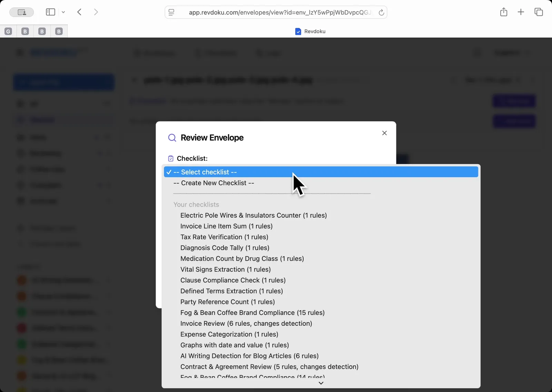Switch to the Revdoku tab
The width and height of the screenshot is (552, 392).
[310, 31]
